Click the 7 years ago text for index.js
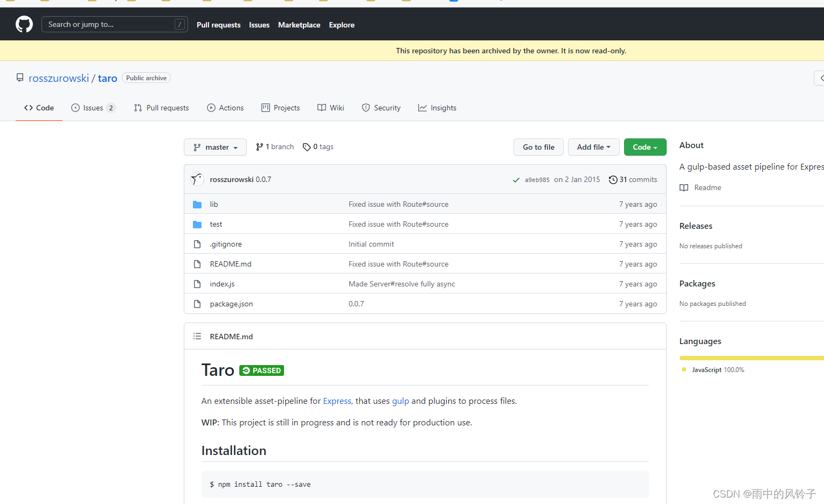This screenshot has width=824, height=504. (x=638, y=284)
